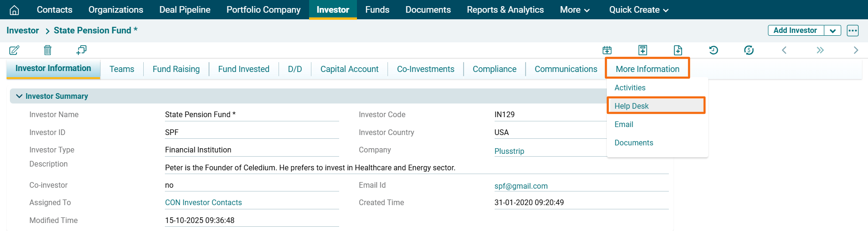Open the More menu dropdown
Image resolution: width=868 pixels, height=231 pixels.
[574, 10]
